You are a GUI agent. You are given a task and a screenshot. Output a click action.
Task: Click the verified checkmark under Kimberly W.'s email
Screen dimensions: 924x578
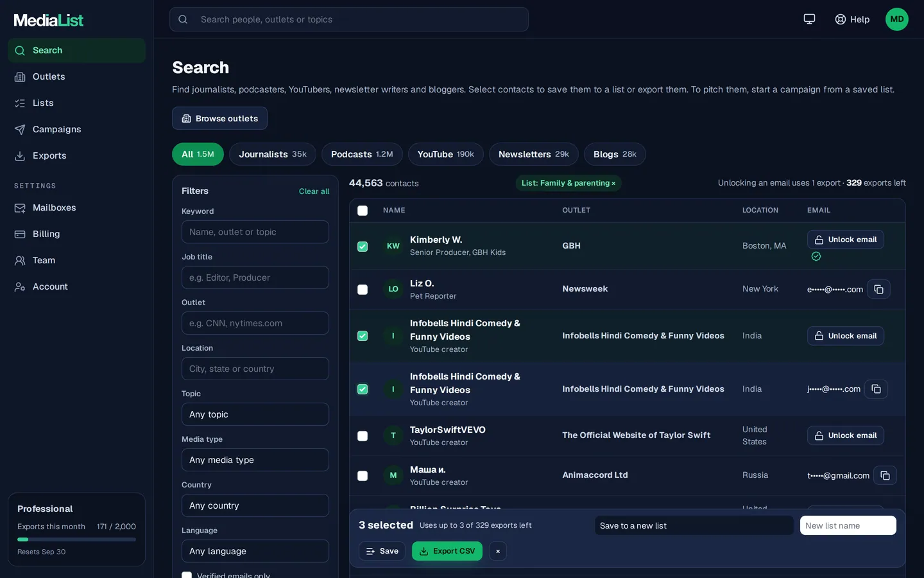(x=816, y=256)
